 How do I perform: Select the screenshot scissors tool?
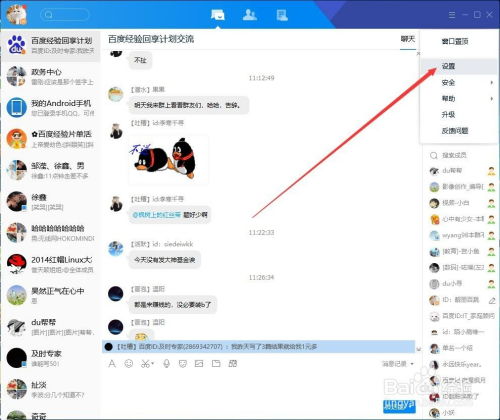[x=147, y=364]
